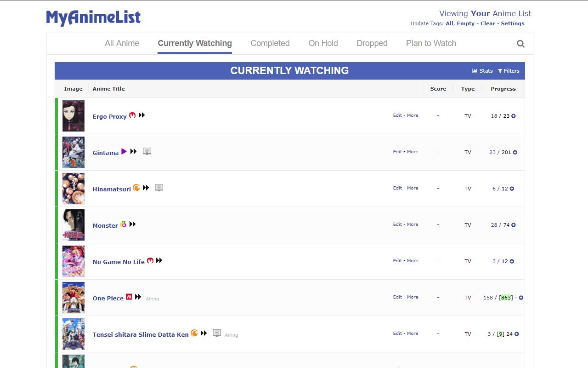This screenshot has height=368, width=588.
Task: Add one episode to Monster progress
Action: click(514, 225)
